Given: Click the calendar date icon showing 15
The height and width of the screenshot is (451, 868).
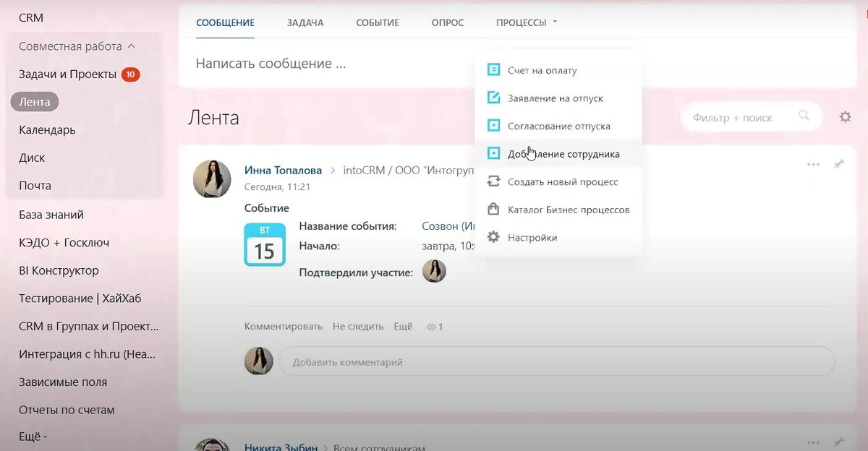Looking at the screenshot, I should [264, 244].
